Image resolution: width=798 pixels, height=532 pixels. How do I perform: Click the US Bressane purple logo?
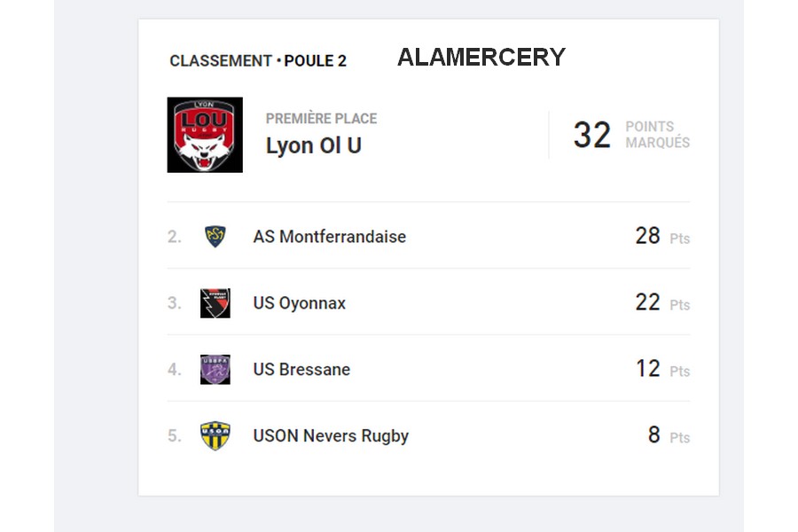tap(215, 370)
